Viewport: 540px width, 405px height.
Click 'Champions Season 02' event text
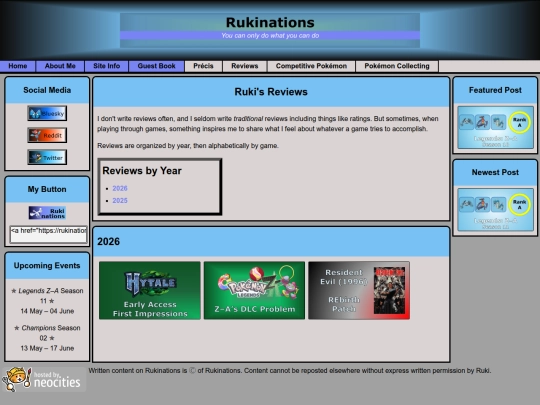click(x=47, y=333)
